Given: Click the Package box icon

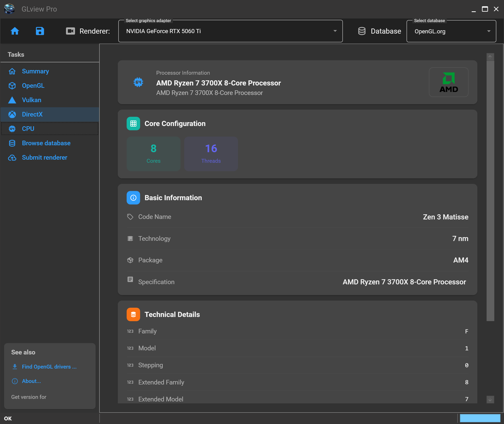Looking at the screenshot, I should pyautogui.click(x=130, y=260).
